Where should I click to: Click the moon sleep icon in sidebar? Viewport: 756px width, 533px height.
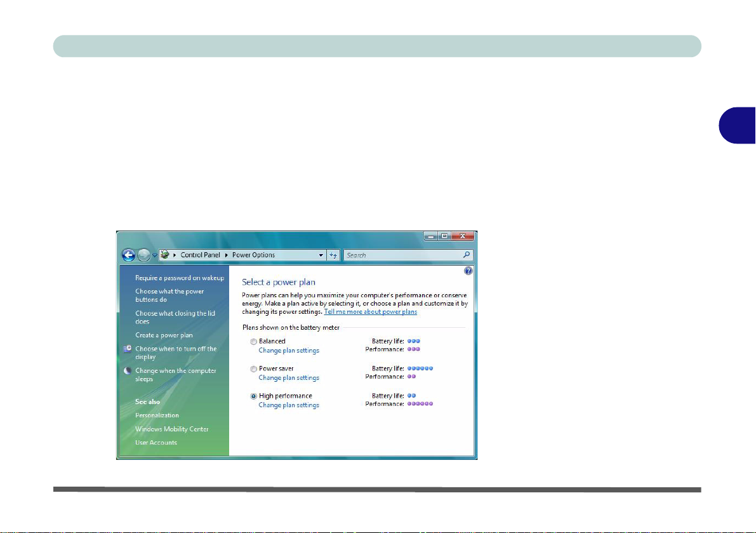pyautogui.click(x=128, y=371)
